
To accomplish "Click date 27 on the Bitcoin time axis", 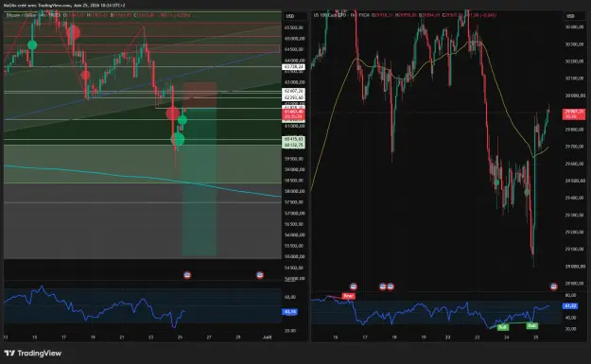I will tap(209, 337).
